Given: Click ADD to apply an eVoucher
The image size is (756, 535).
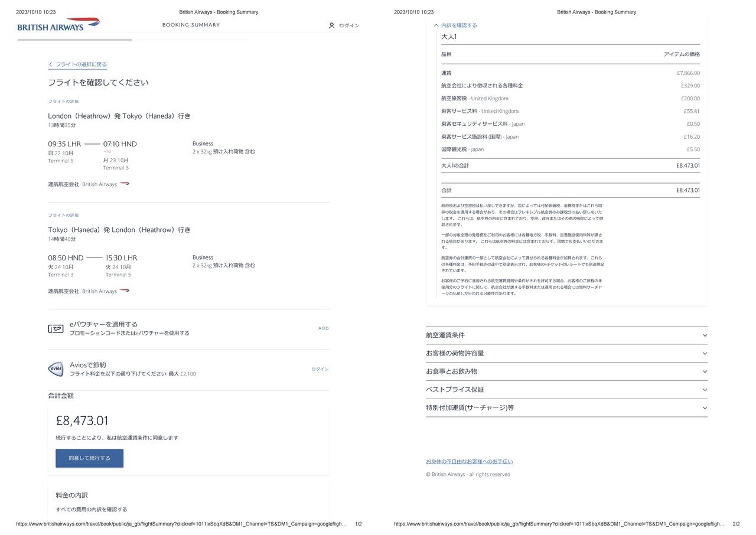Looking at the screenshot, I should tap(324, 328).
